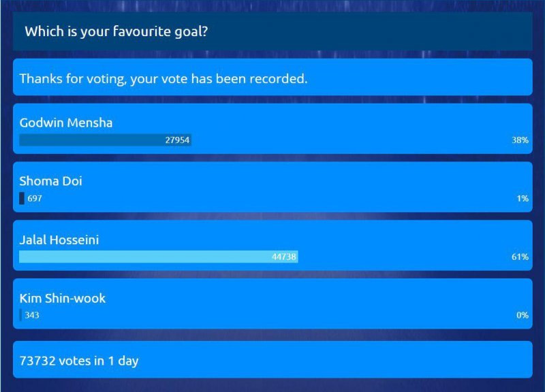
Task: Click the 44738 vote count number
Action: coord(284,257)
